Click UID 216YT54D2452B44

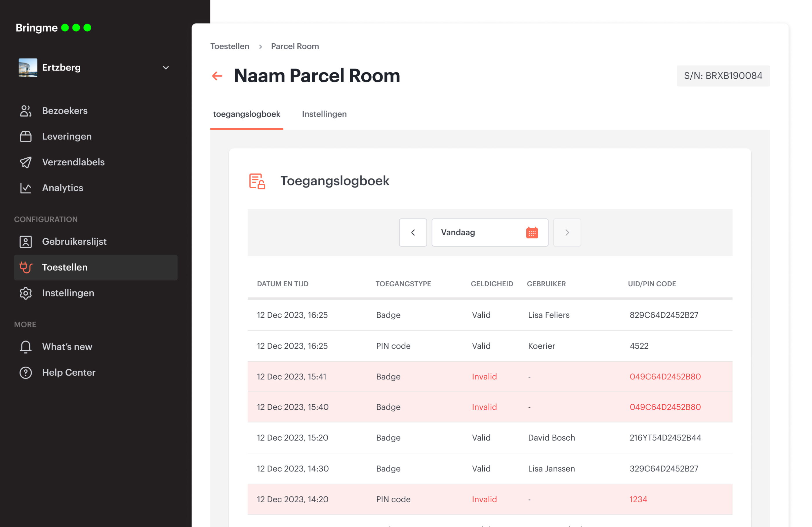[x=665, y=438]
